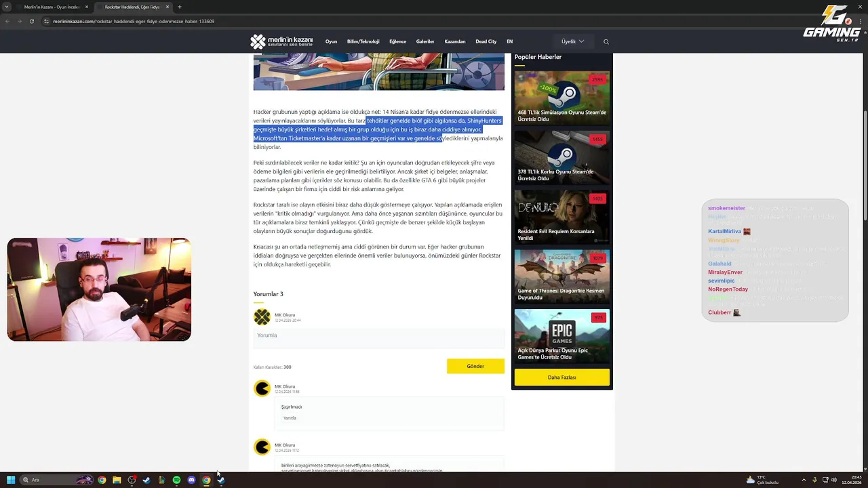The image size is (868, 488).
Task: Click the article header illustration image
Action: (378, 72)
